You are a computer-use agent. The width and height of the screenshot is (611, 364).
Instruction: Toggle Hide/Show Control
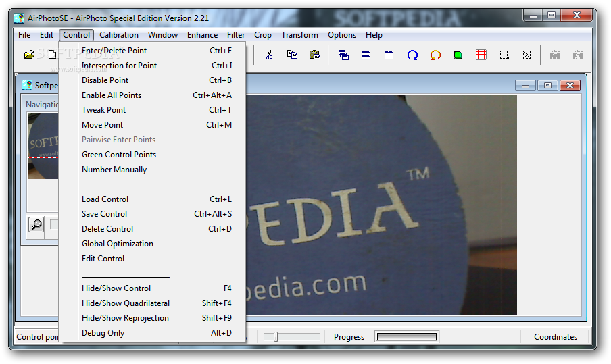[153, 288]
